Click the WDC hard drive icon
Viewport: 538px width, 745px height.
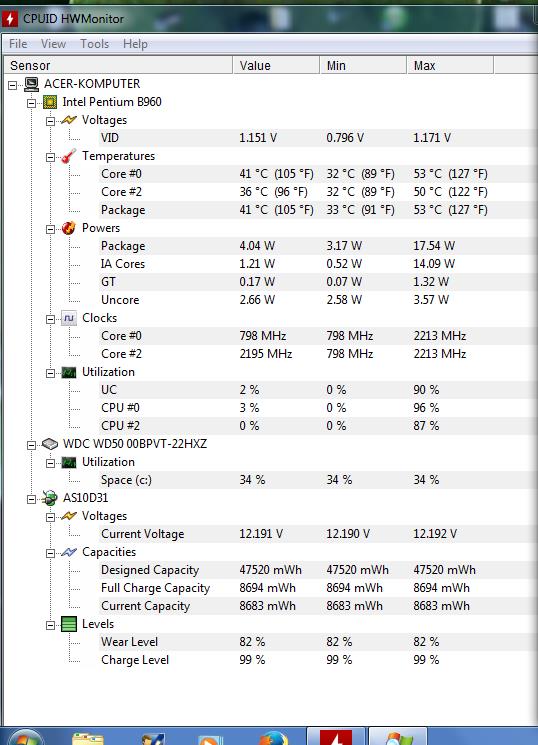[x=50, y=444]
